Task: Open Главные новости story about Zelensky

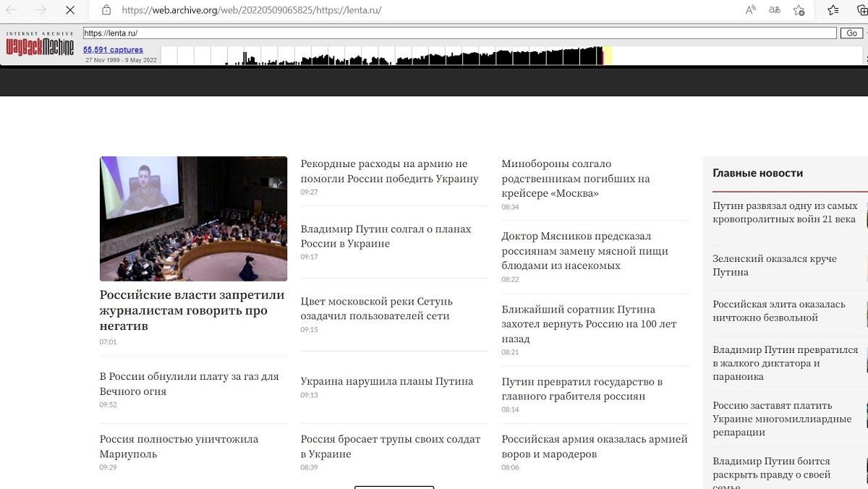Action: [x=774, y=265]
